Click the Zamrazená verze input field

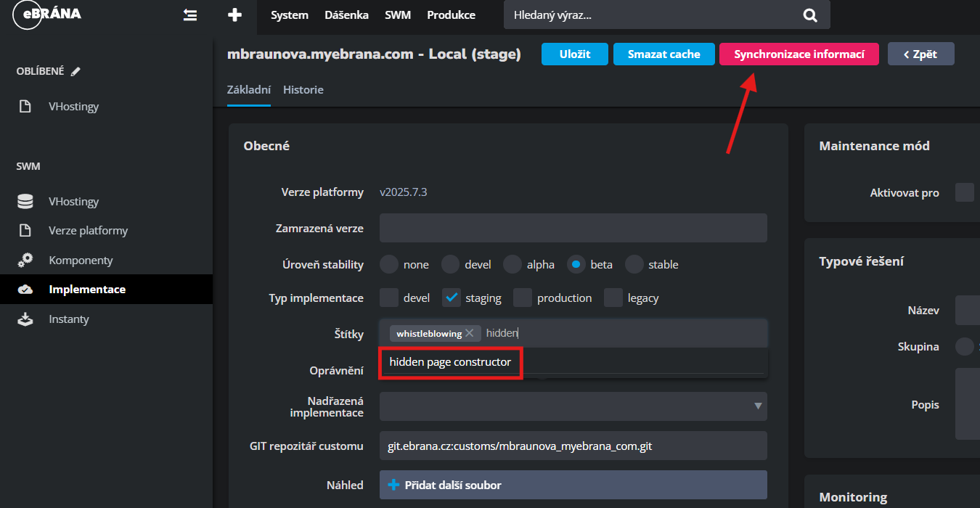click(573, 228)
